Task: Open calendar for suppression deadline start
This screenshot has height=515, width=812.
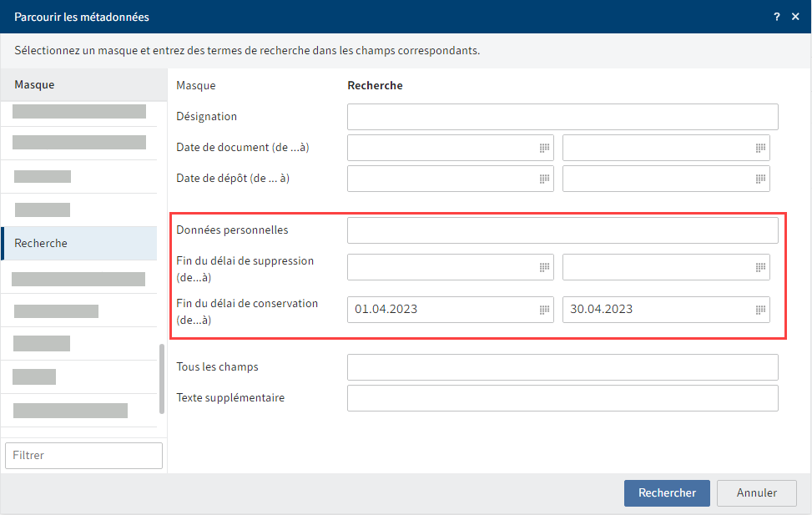Action: [544, 267]
